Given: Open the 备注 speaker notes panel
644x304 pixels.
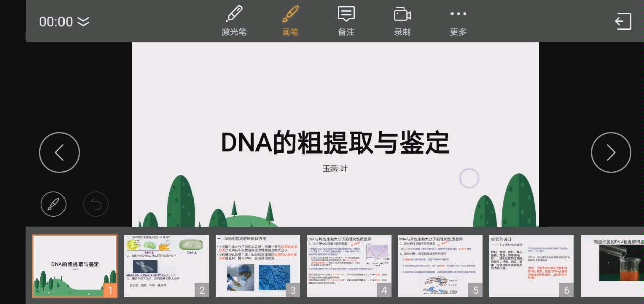Looking at the screenshot, I should tap(346, 20).
